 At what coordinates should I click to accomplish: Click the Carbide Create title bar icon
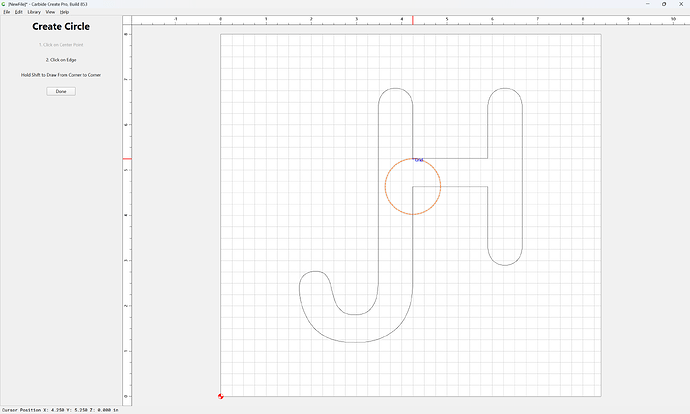point(4,4)
